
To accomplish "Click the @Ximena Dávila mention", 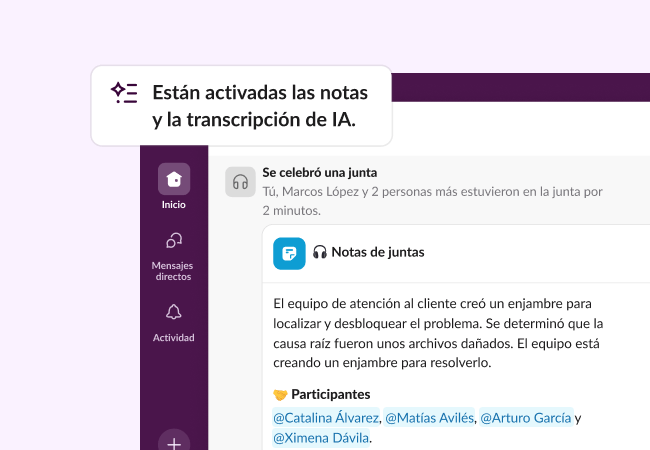I will click(x=321, y=438).
